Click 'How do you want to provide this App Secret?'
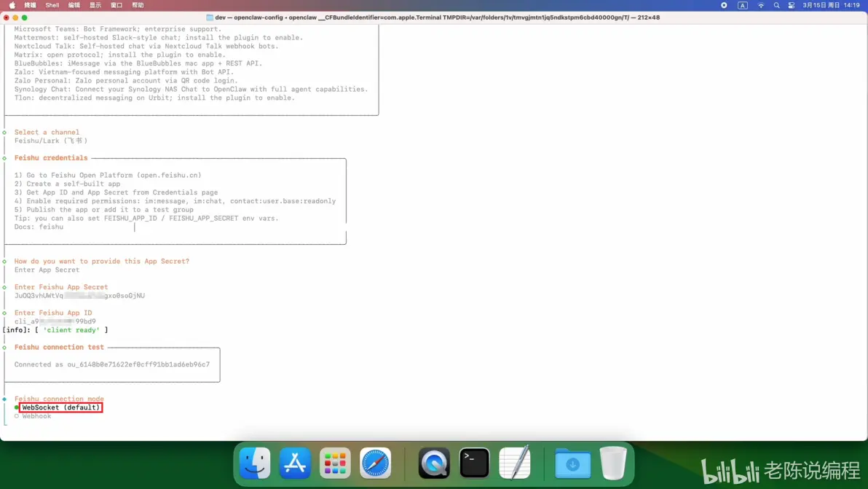This screenshot has width=868, height=489. [102, 261]
